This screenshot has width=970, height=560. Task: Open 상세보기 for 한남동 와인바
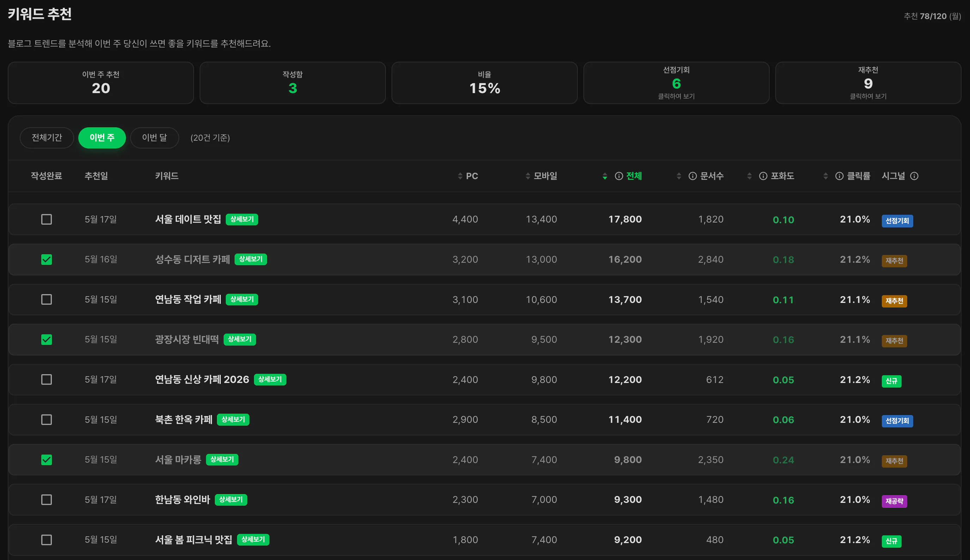[231, 500]
